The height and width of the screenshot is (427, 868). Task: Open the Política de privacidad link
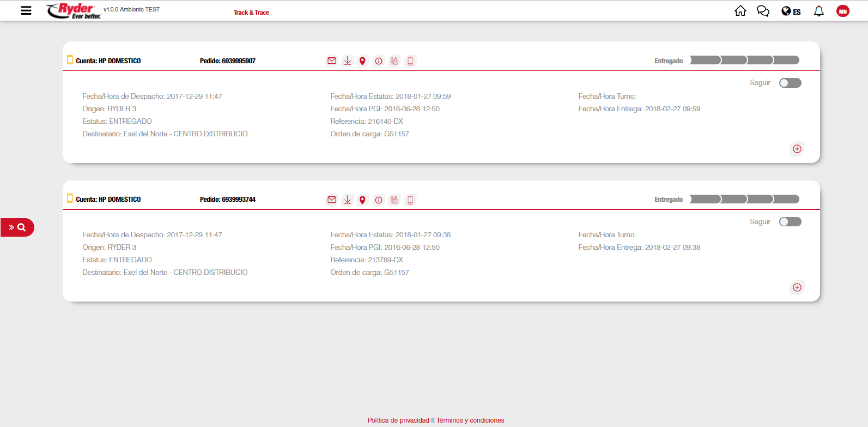398,420
